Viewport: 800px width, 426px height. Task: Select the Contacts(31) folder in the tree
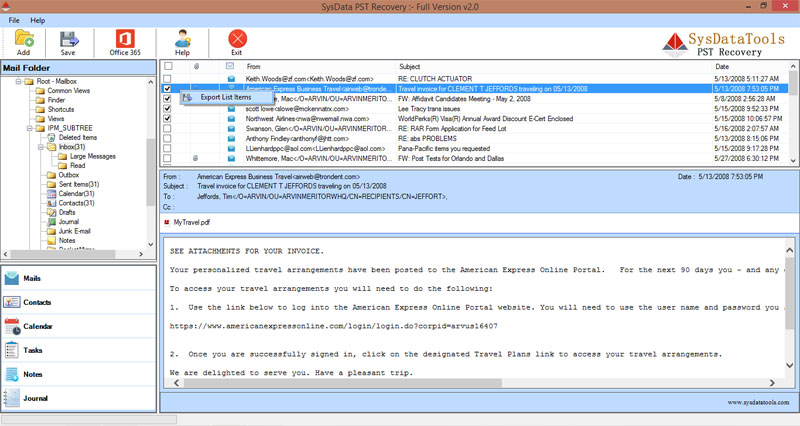click(x=76, y=203)
